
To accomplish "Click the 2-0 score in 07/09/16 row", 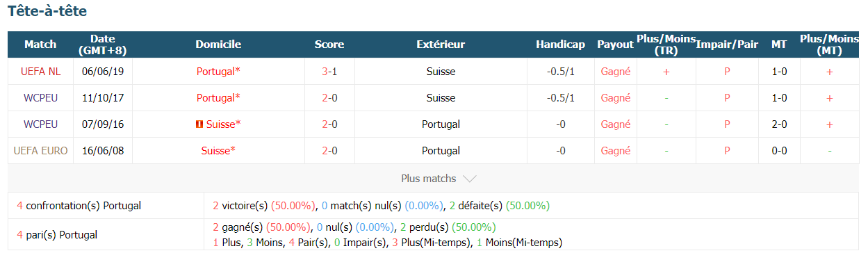I will tap(329, 124).
